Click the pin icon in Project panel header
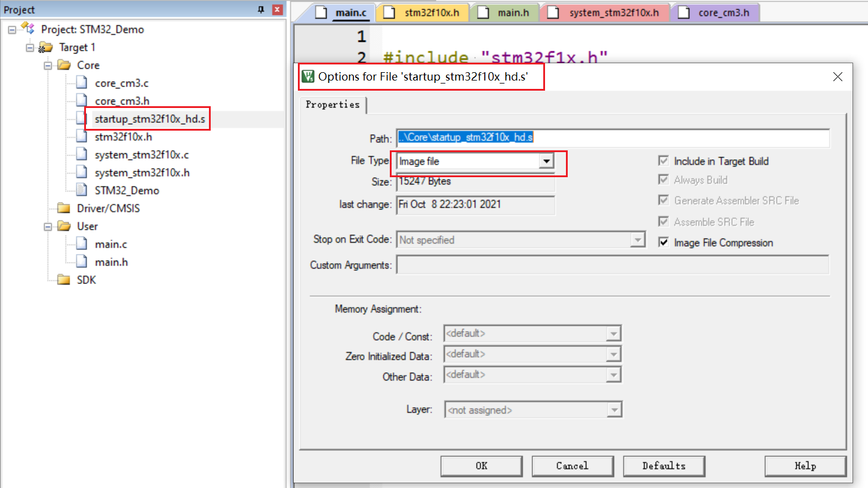 [x=260, y=10]
